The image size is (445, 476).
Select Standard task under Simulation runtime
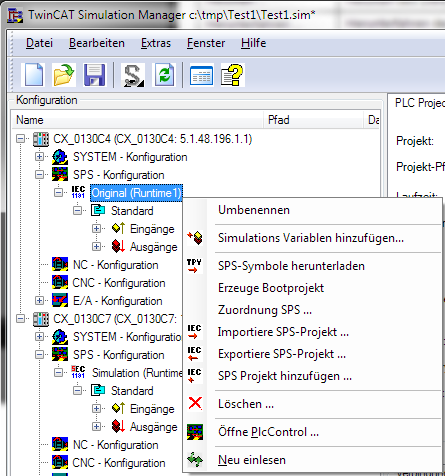click(x=132, y=391)
